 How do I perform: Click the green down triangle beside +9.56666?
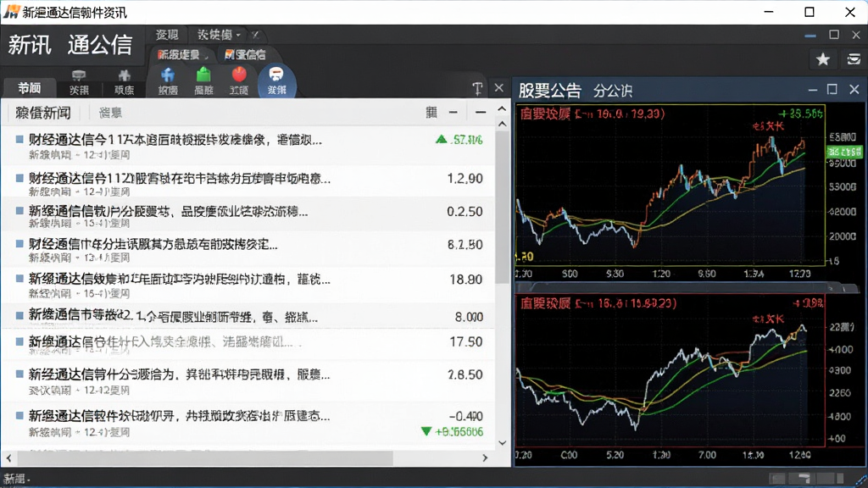(x=426, y=431)
